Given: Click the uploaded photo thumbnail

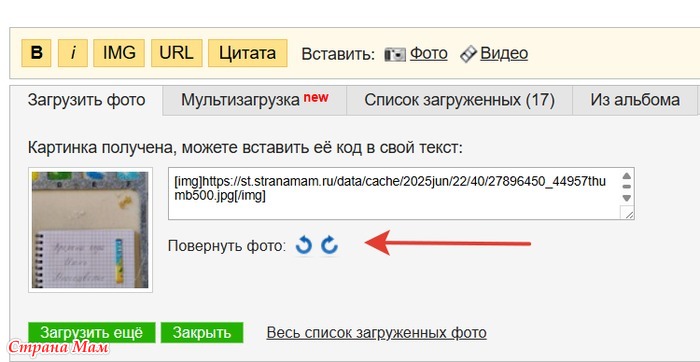Looking at the screenshot, I should pos(90,230).
